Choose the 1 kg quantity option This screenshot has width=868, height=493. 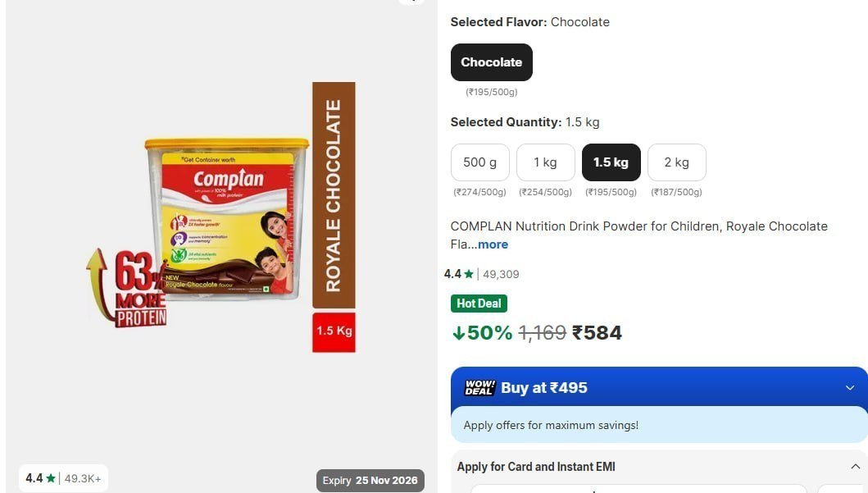pos(545,162)
